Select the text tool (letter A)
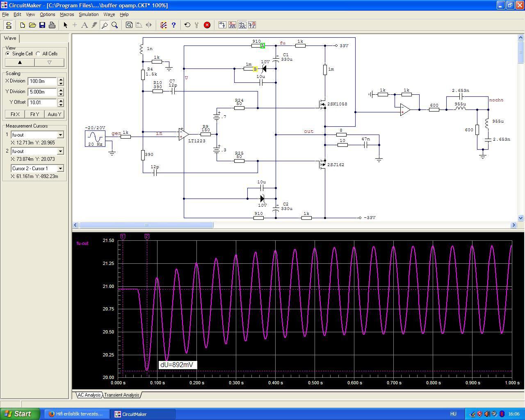Viewport: 525px width, 420px height. [84, 25]
